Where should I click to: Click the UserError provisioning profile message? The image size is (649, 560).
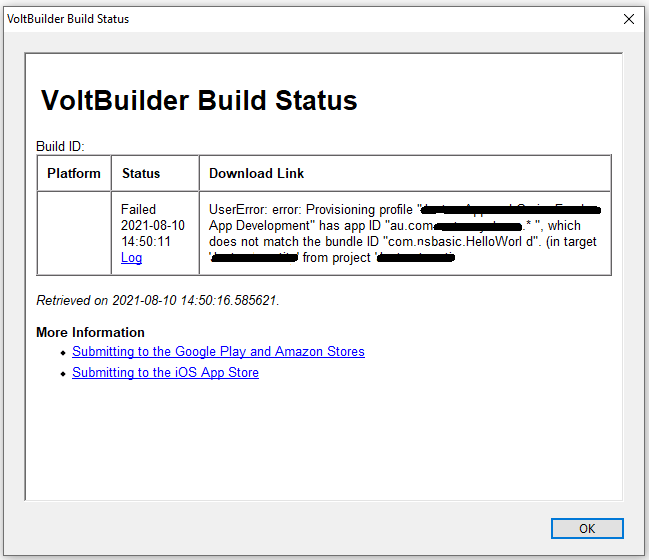(404, 233)
